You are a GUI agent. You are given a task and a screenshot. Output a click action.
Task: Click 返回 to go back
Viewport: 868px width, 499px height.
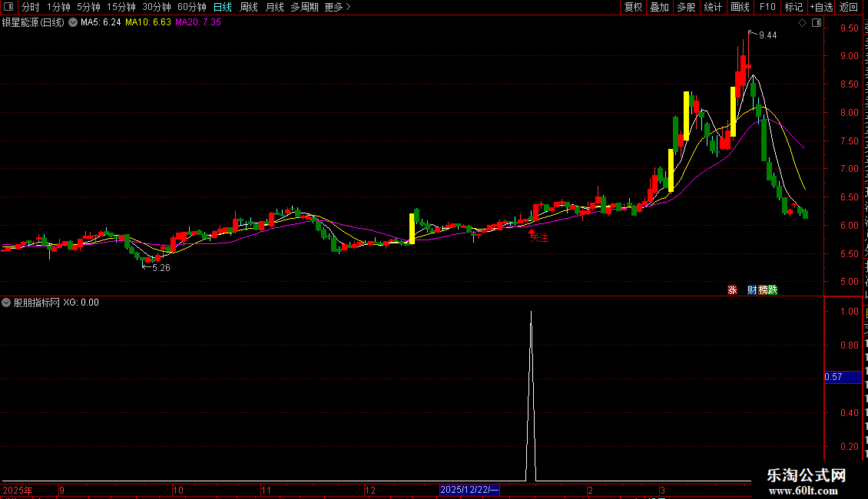pos(848,7)
